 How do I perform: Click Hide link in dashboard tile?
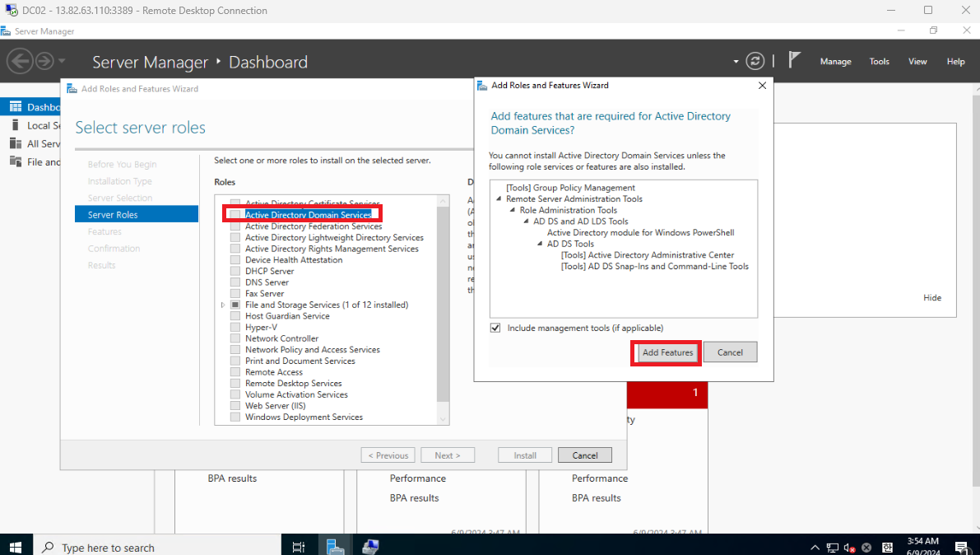point(932,298)
